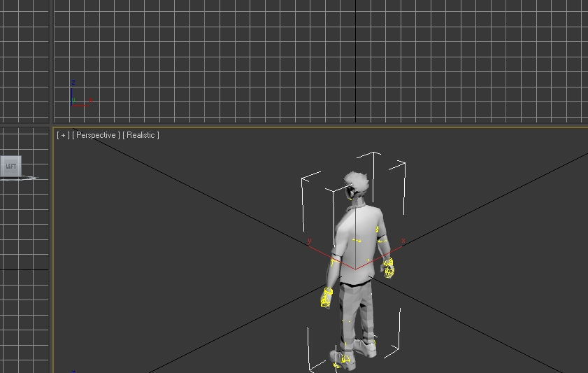This screenshot has width=588, height=373.
Task: Click the gizmo origin at the character's waist
Action: (x=355, y=269)
